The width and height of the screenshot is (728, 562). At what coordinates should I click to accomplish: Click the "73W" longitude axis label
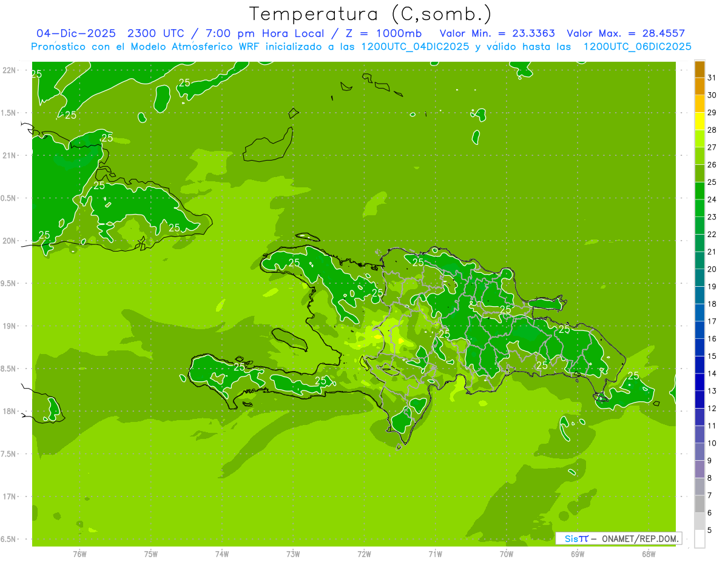point(293,554)
